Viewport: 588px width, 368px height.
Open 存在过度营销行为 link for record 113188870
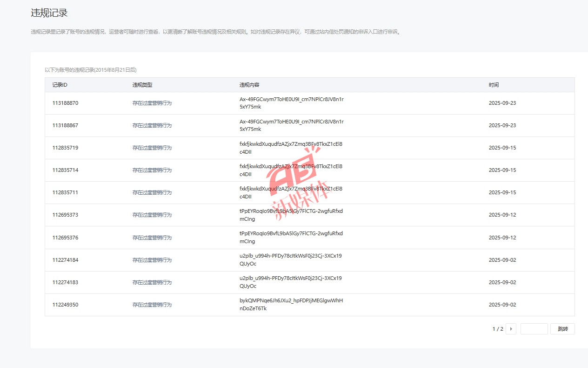152,103
